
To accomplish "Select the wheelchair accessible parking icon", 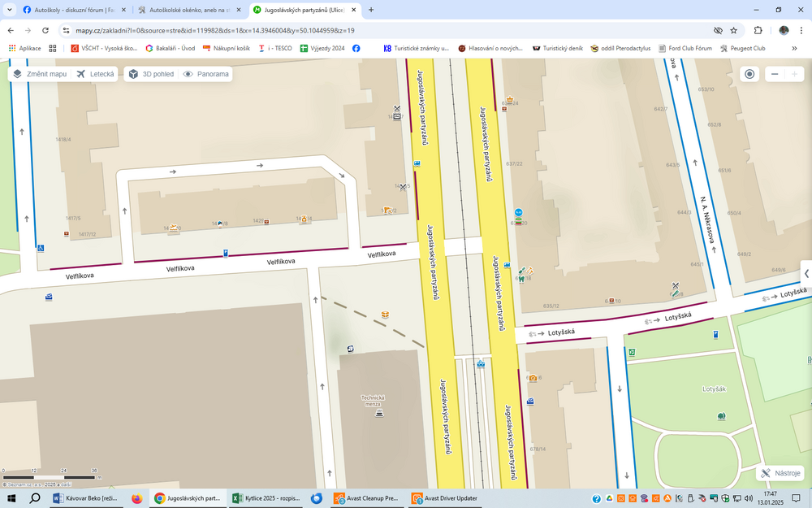I will (x=41, y=248).
